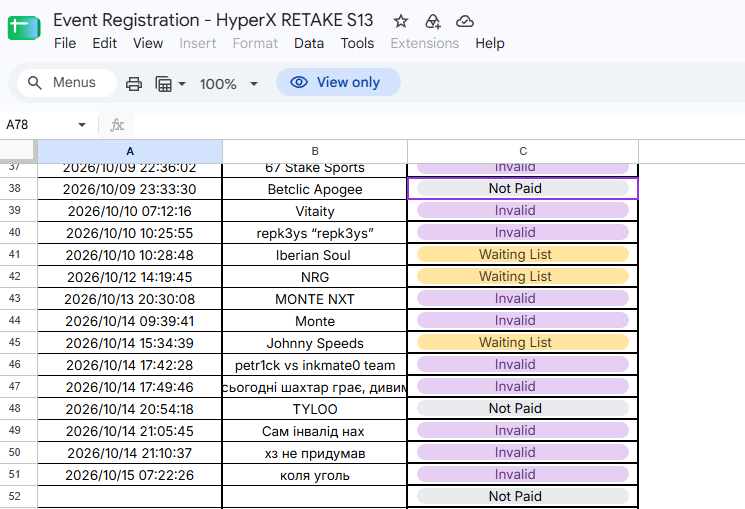Image resolution: width=745 pixels, height=509 pixels.
Task: Open the Waiting List dropdown for Iberian Soul
Action: coord(523,254)
